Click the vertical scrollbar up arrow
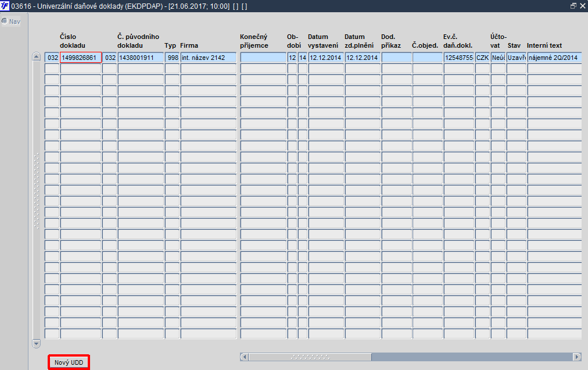This screenshot has width=588, height=370. [37, 56]
